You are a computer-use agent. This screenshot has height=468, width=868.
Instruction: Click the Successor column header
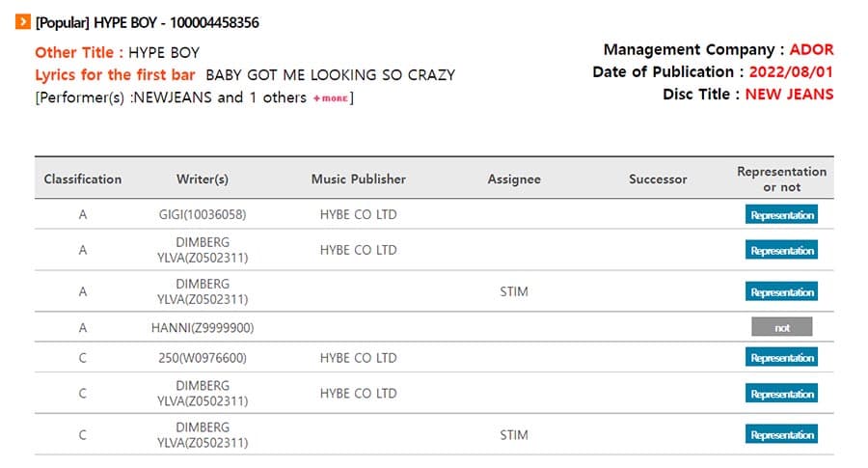(x=658, y=179)
